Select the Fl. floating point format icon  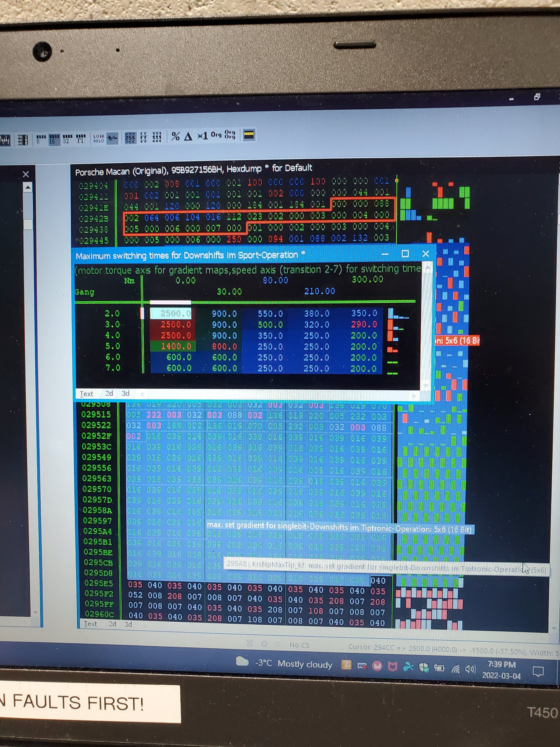(x=81, y=138)
